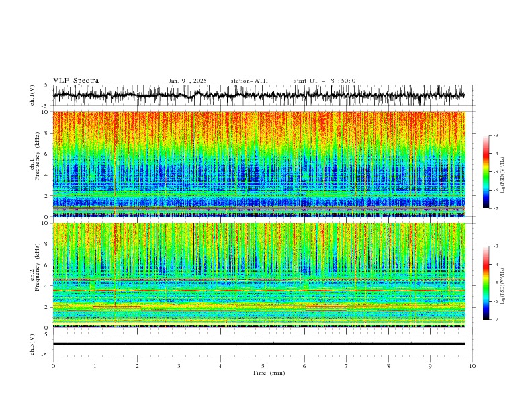Screen dimensions: 532x411
Task: Click the "-5" label on ch.1 color bar
Action: tap(496, 172)
